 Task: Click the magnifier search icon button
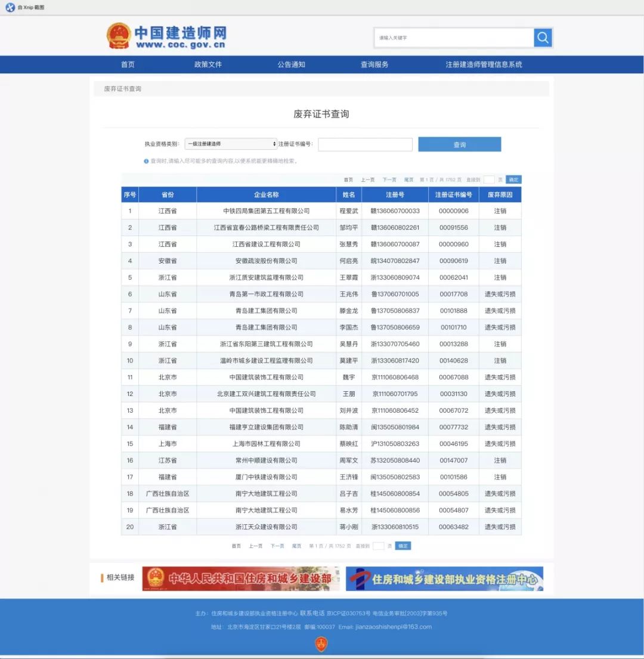(543, 38)
